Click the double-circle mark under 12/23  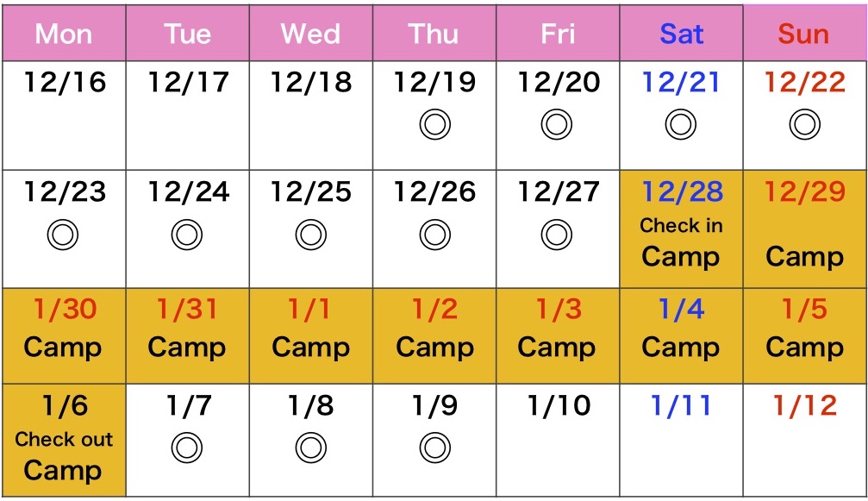[x=63, y=234]
